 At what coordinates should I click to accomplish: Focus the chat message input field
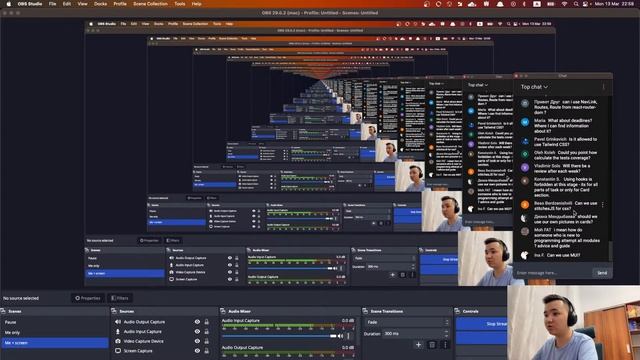[553, 273]
